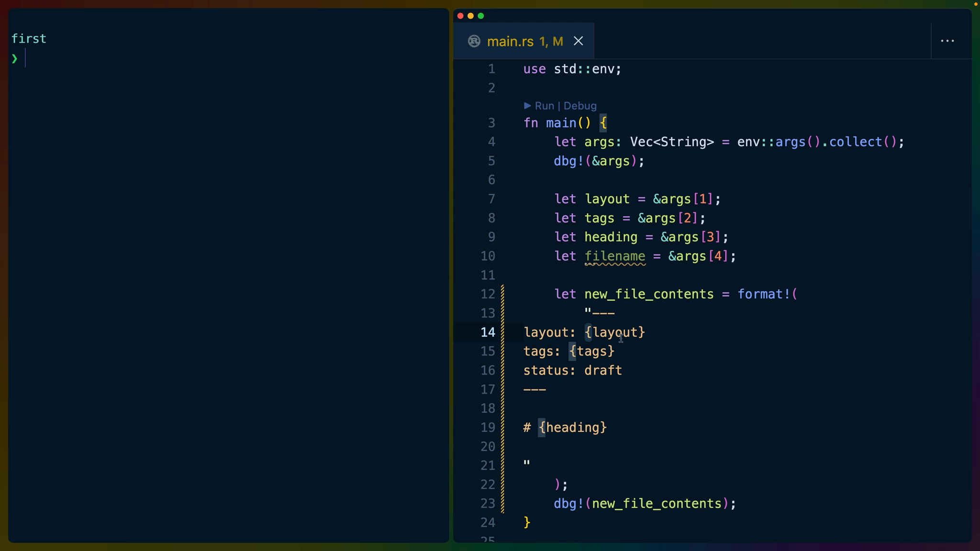Image resolution: width=980 pixels, height=551 pixels.
Task: Close the main.rs editor tab
Action: [x=578, y=41]
